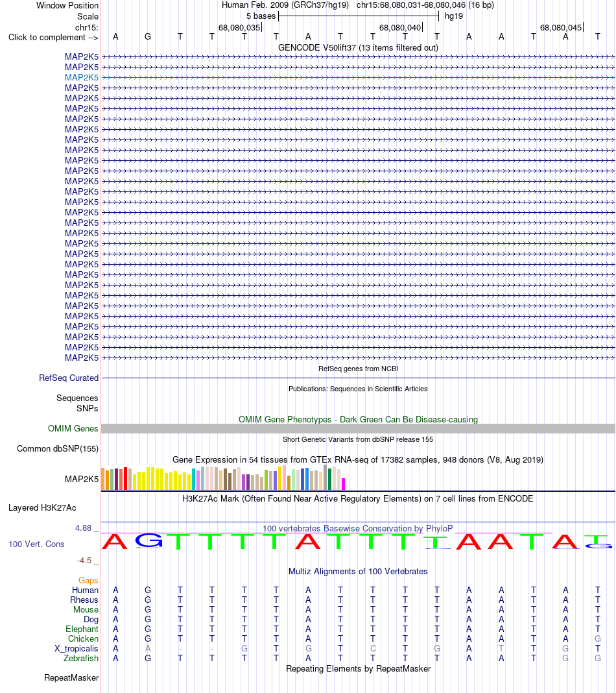Click the MAP2K5 label beside the GTEx bar chart
Screen dimensions: 616x693
(x=82, y=479)
